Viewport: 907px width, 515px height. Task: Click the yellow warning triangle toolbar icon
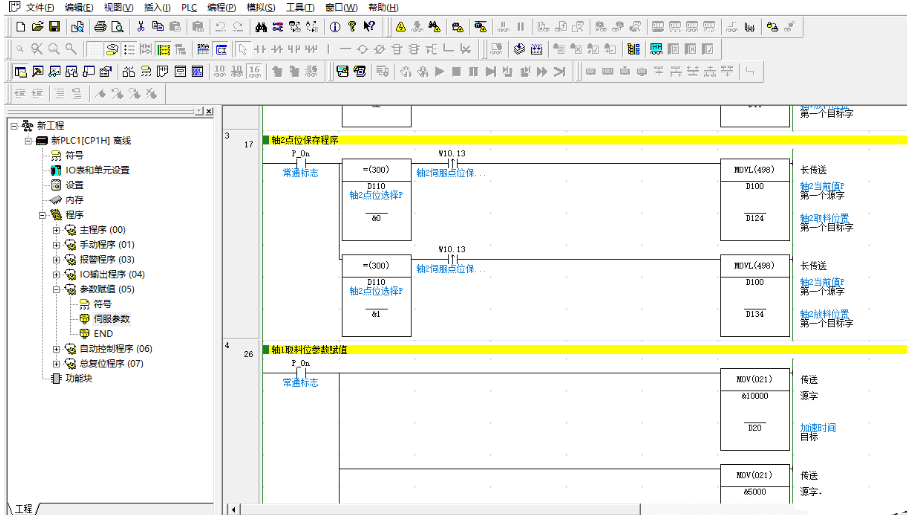[400, 26]
